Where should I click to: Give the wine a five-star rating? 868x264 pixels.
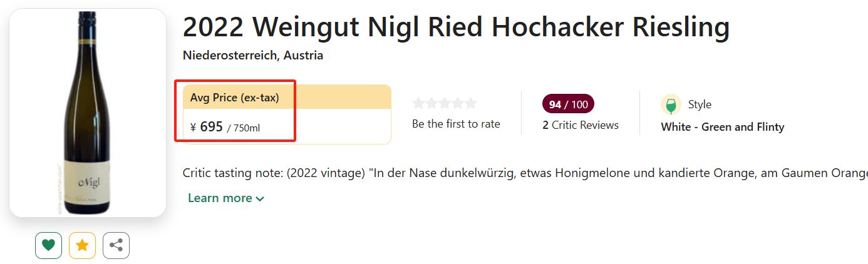[x=470, y=103]
